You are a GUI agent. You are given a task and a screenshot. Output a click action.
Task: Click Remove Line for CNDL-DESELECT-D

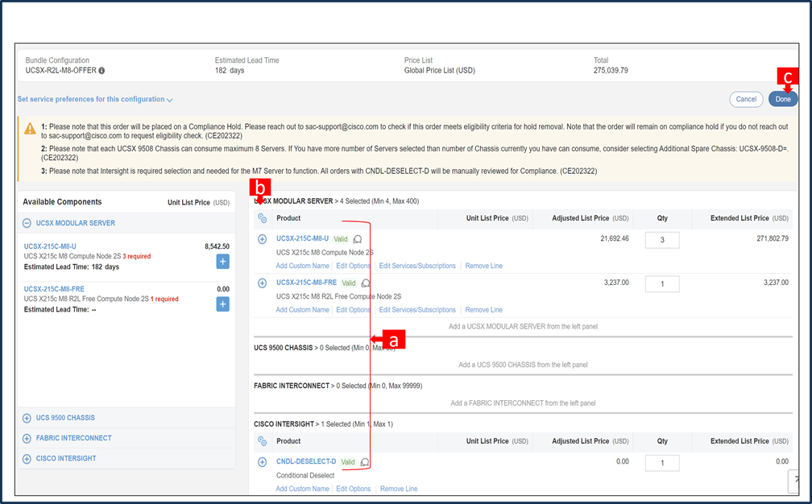point(399,489)
